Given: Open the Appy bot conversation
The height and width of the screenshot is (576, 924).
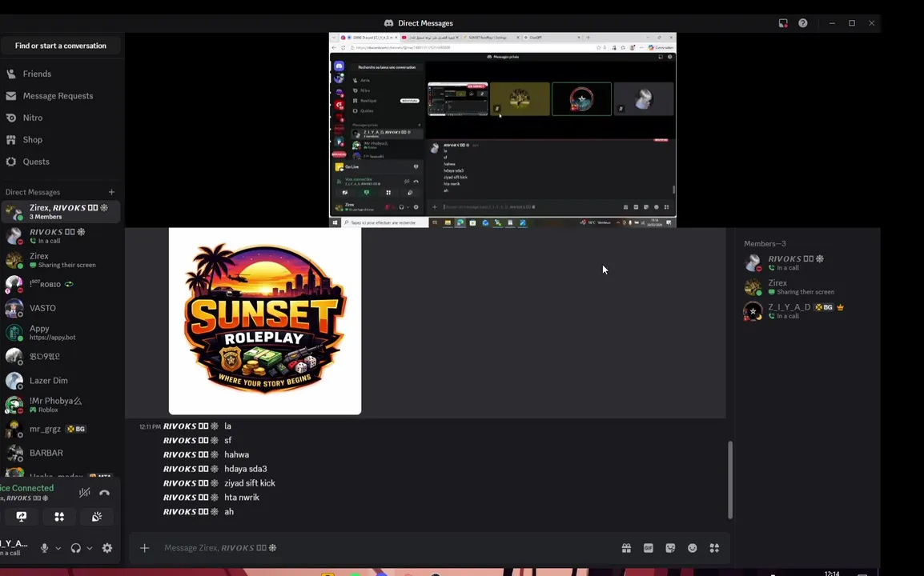Looking at the screenshot, I should click(60, 332).
